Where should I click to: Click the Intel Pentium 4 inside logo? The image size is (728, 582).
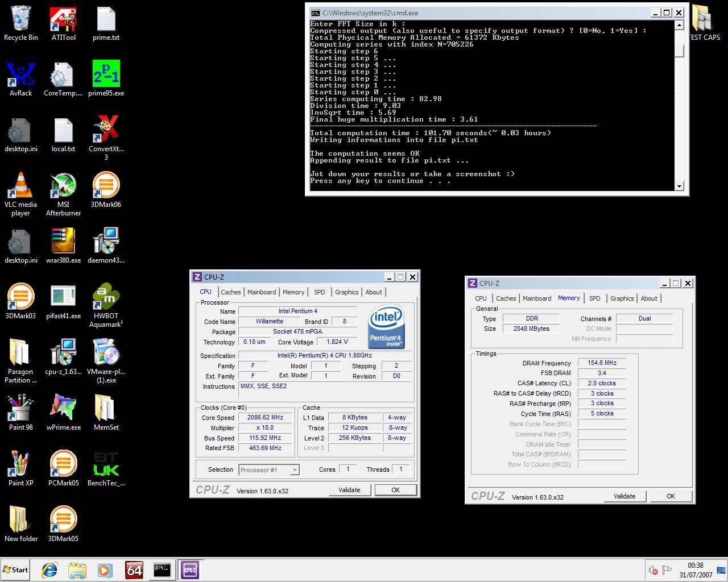click(x=387, y=326)
